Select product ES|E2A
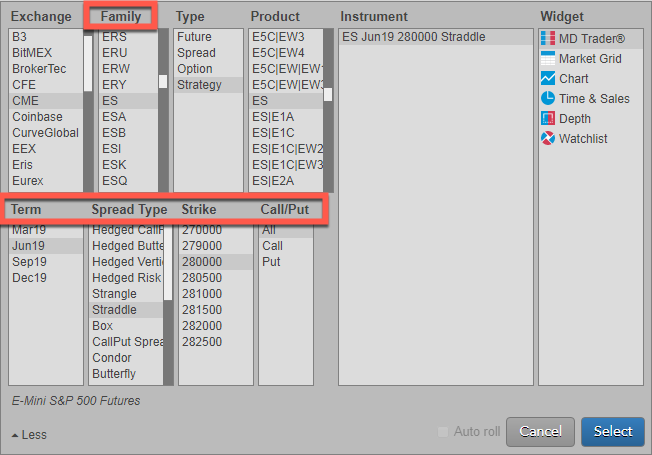Viewport: 652px width, 455px height. click(x=286, y=181)
